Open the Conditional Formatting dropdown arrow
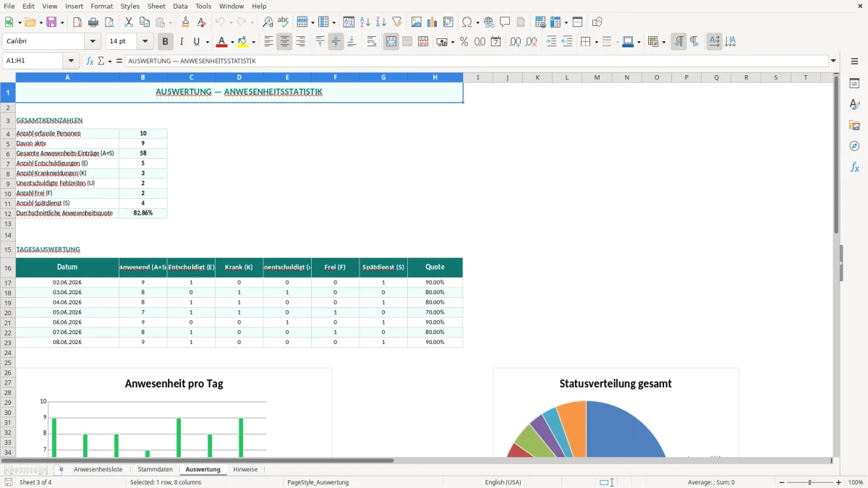 click(x=663, y=42)
